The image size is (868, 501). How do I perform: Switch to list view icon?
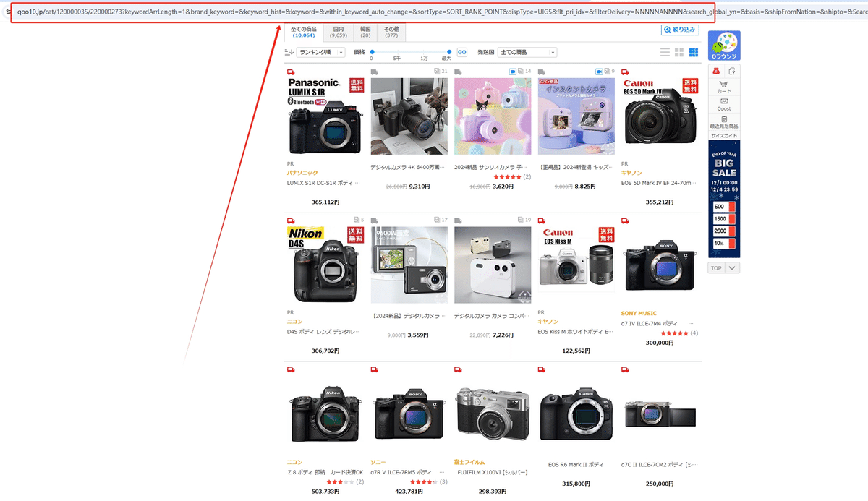tap(665, 52)
